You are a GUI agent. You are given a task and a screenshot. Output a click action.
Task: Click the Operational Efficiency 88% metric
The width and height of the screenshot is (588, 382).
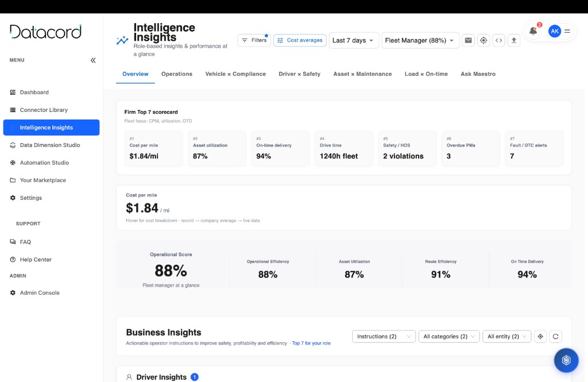click(268, 269)
